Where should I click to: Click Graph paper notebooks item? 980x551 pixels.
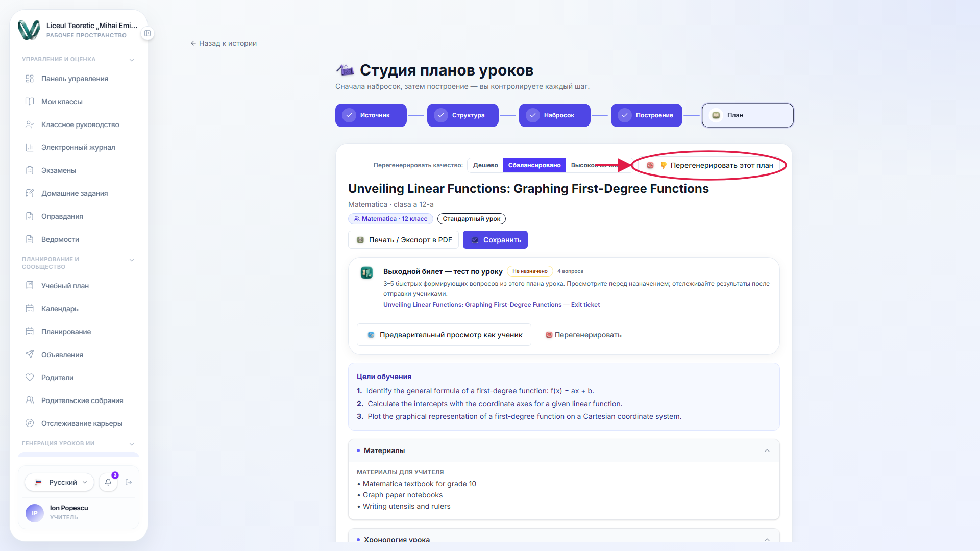pyautogui.click(x=402, y=495)
